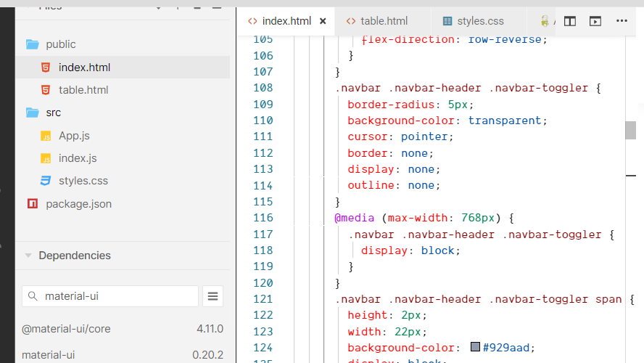Close the index.html editor tab

click(323, 21)
